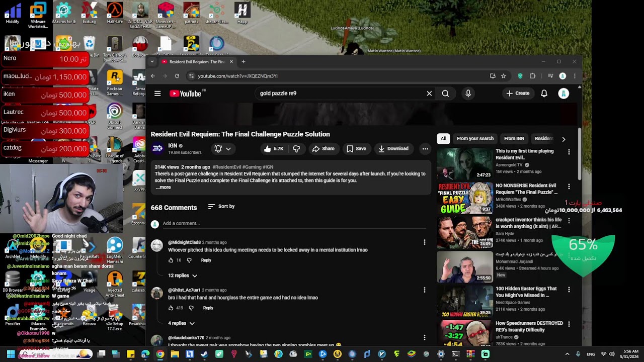Like MidnightClad8's comment
Viewport: 644px width, 362px height.
pos(171,260)
